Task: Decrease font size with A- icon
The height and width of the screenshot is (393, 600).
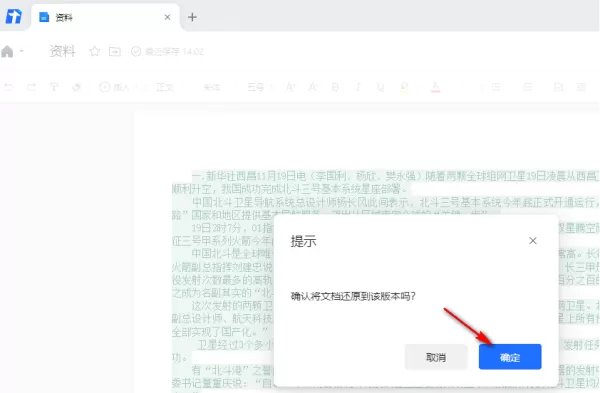Action: pos(313,87)
